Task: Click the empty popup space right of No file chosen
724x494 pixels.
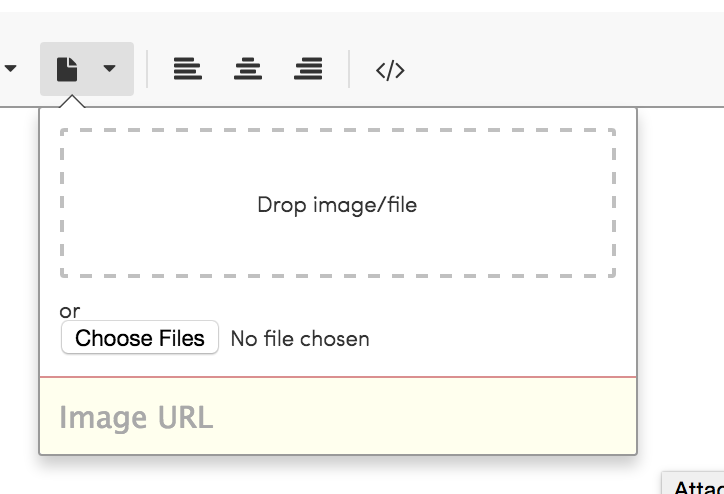Action: [x=501, y=339]
